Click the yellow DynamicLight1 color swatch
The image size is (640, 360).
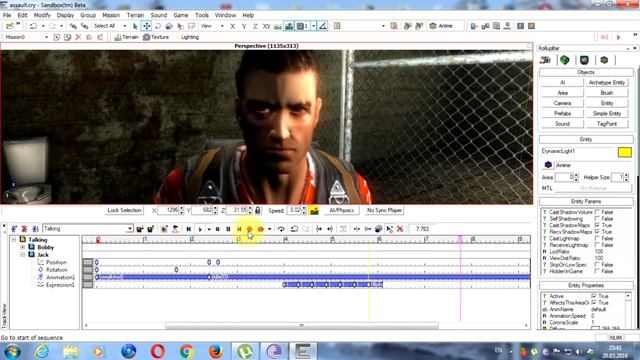coord(624,152)
